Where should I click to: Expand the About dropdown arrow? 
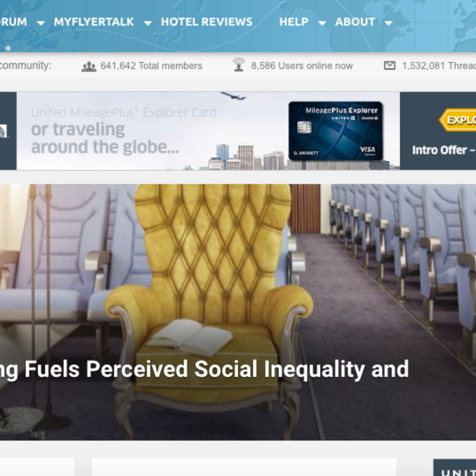389,23
